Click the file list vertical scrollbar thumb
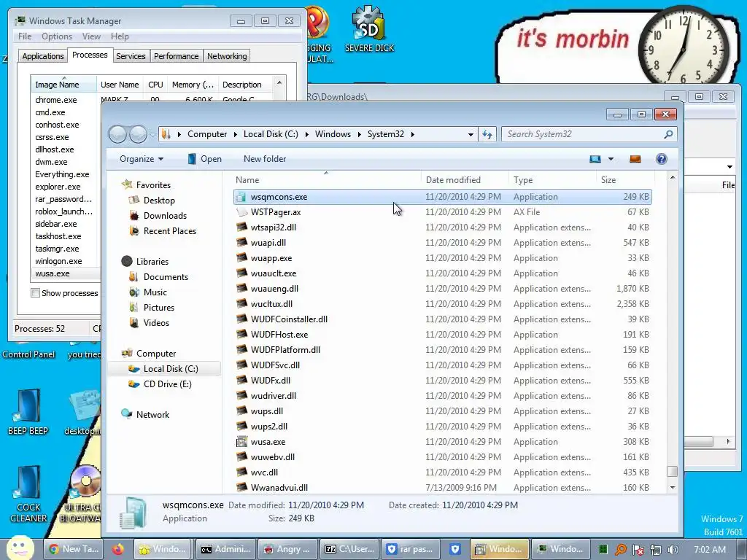 (672, 471)
